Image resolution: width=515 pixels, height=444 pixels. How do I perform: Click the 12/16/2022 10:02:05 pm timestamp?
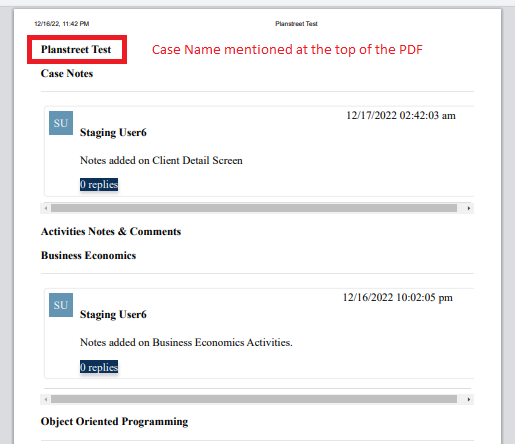coord(398,297)
